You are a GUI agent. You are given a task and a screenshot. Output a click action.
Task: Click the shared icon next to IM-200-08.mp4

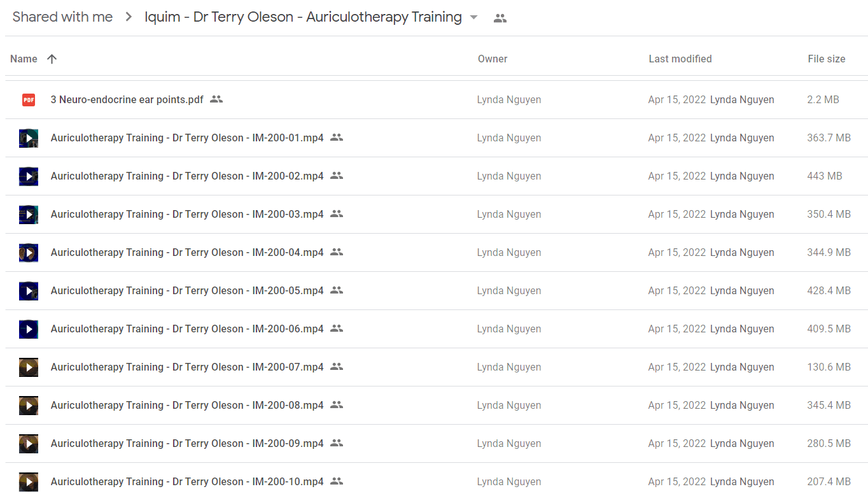coord(337,405)
